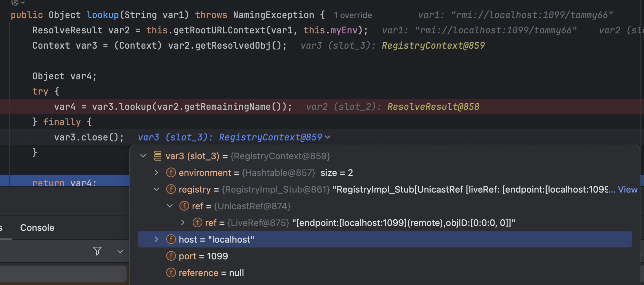This screenshot has height=285, width=644.
Task: Click the field icon of UnicastRef@874 ref
Action: coord(184,206)
